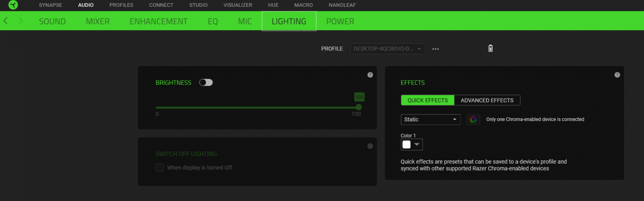
Task: Select Quick Effects button
Action: [x=427, y=100]
